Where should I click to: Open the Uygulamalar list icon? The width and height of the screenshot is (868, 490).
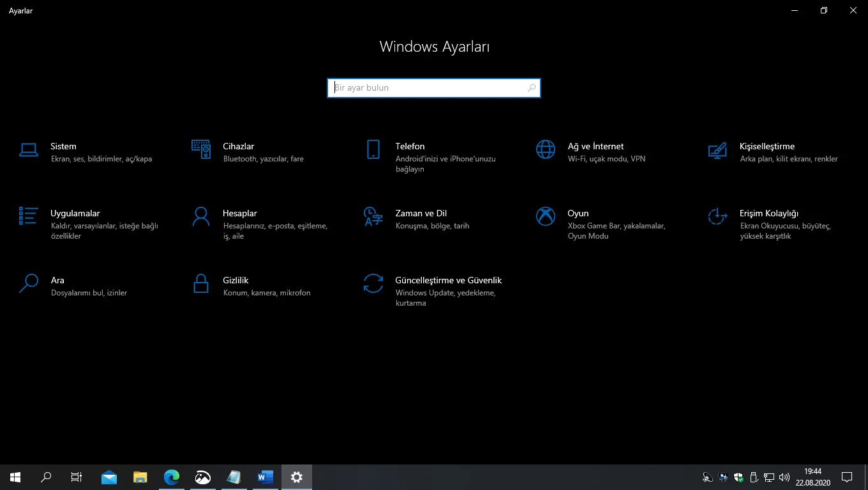(x=28, y=216)
